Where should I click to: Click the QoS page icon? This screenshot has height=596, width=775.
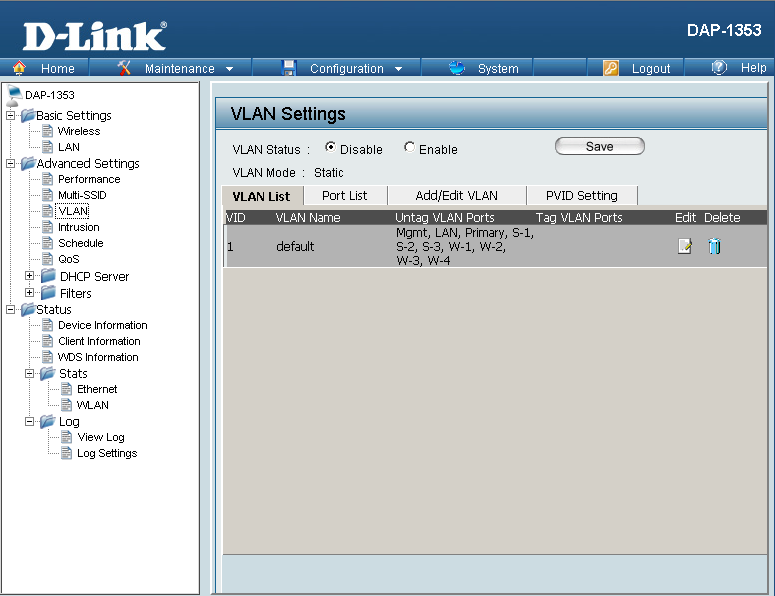click(x=47, y=258)
